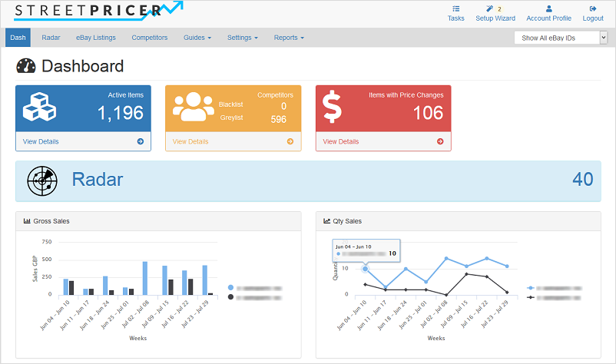Click the Competitors people icon
Screen dimensions: 616x364
pos(193,108)
